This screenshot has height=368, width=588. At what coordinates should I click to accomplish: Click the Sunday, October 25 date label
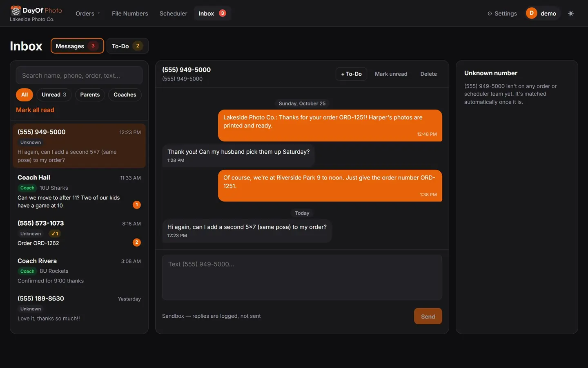click(302, 103)
